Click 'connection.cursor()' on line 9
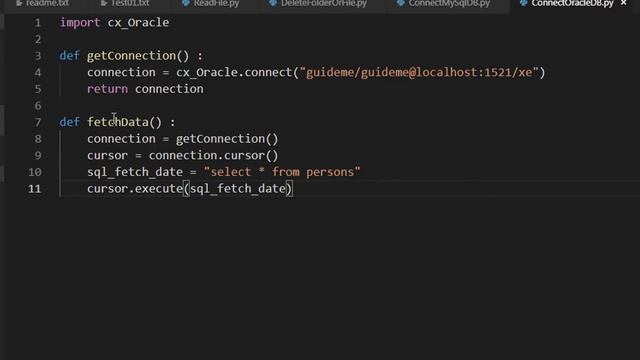 pyautogui.click(x=213, y=156)
